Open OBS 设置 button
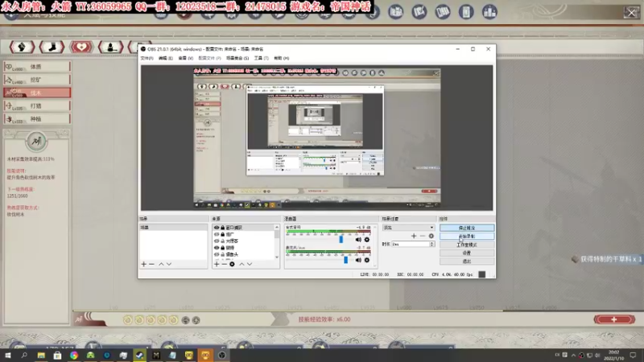 (x=467, y=253)
